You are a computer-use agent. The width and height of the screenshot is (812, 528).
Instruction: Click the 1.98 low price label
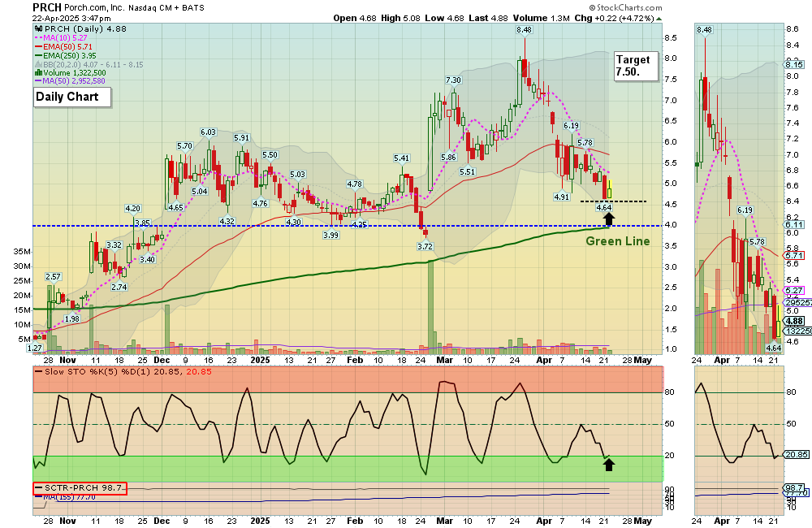point(72,318)
